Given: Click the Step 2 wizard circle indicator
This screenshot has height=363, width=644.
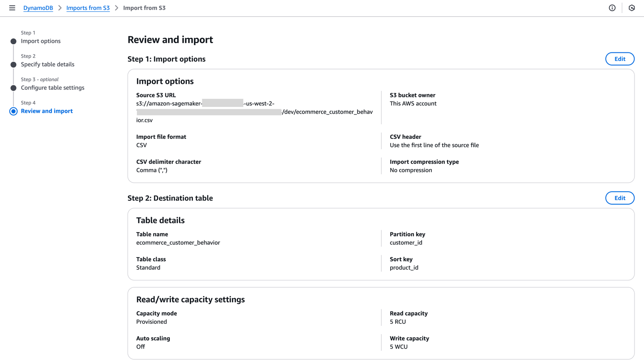Looking at the screenshot, I should (x=14, y=65).
